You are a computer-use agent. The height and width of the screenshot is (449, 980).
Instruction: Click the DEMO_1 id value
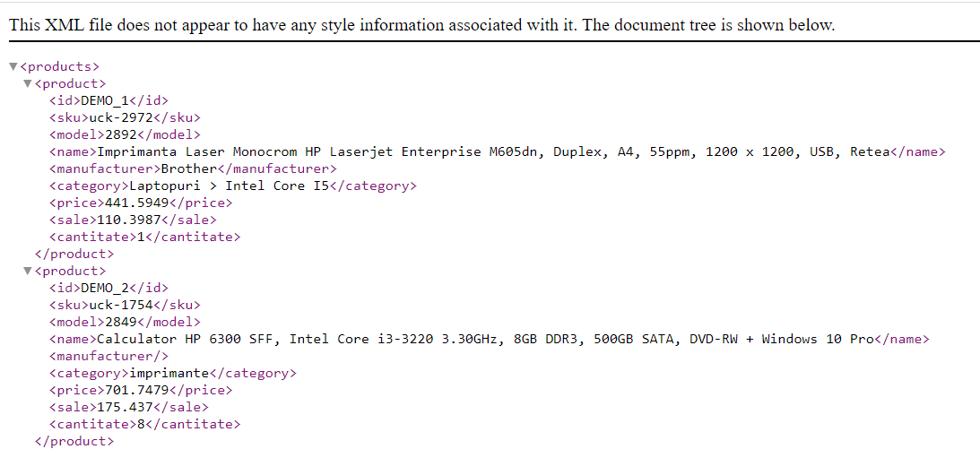click(x=105, y=100)
